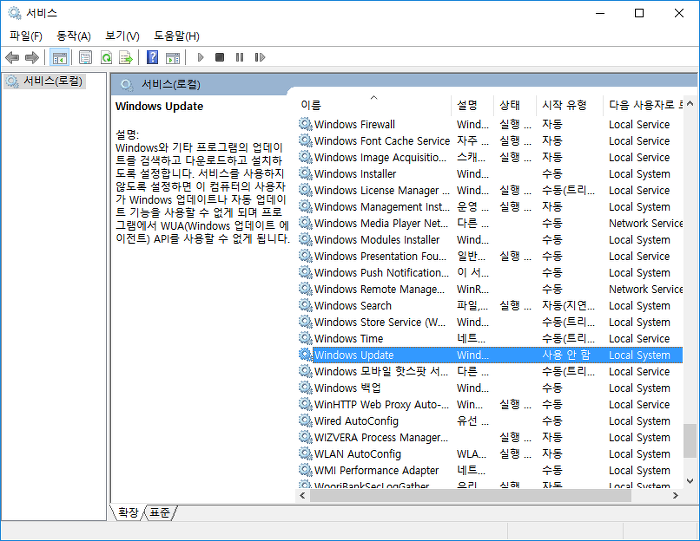Click gear icon of Wired AutoConfig row

point(305,421)
